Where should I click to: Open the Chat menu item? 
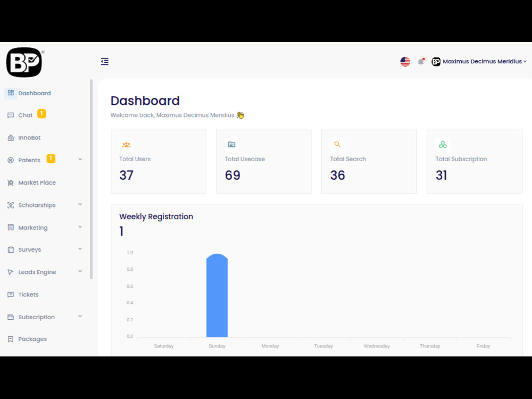pyautogui.click(x=26, y=115)
